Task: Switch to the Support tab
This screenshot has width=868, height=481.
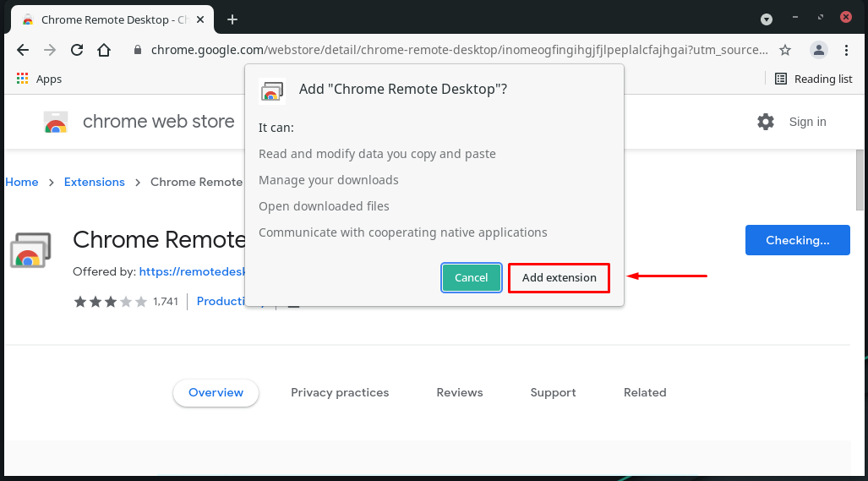Action: pyautogui.click(x=553, y=393)
